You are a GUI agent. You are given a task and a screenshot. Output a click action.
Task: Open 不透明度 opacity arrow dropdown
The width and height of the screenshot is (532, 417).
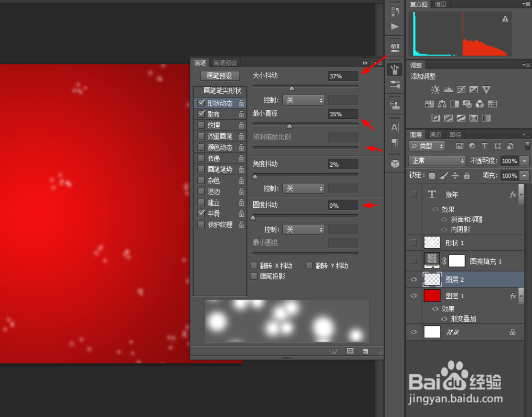tap(525, 161)
